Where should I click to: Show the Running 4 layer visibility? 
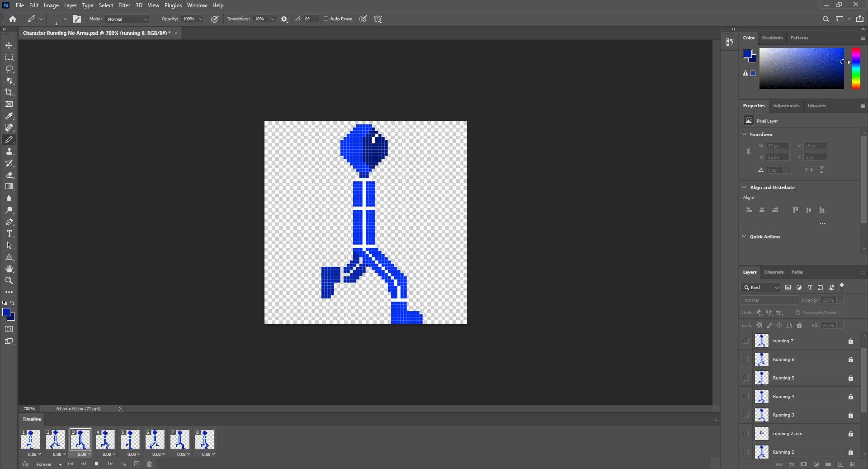(x=746, y=396)
